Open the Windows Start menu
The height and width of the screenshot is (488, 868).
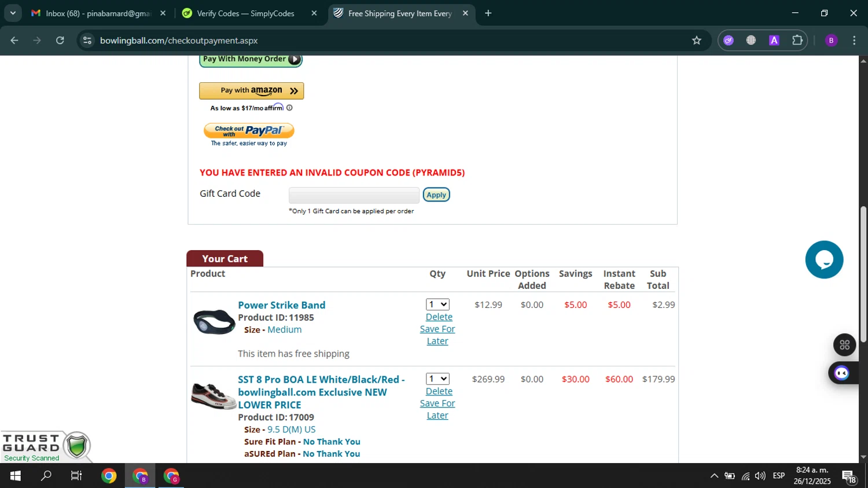(x=16, y=476)
